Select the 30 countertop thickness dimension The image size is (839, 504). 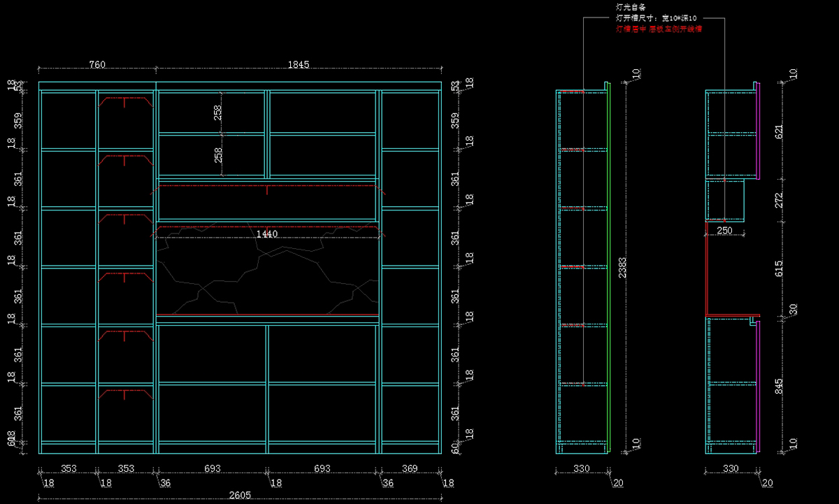(x=792, y=309)
